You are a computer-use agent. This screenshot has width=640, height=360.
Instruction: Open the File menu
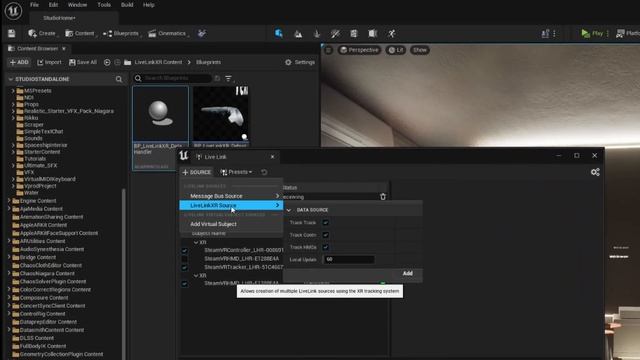tap(34, 5)
